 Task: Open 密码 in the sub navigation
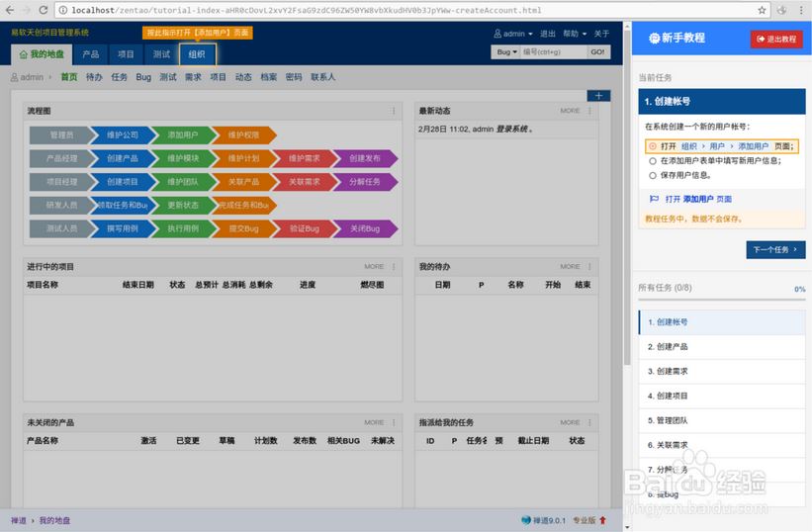tap(294, 77)
